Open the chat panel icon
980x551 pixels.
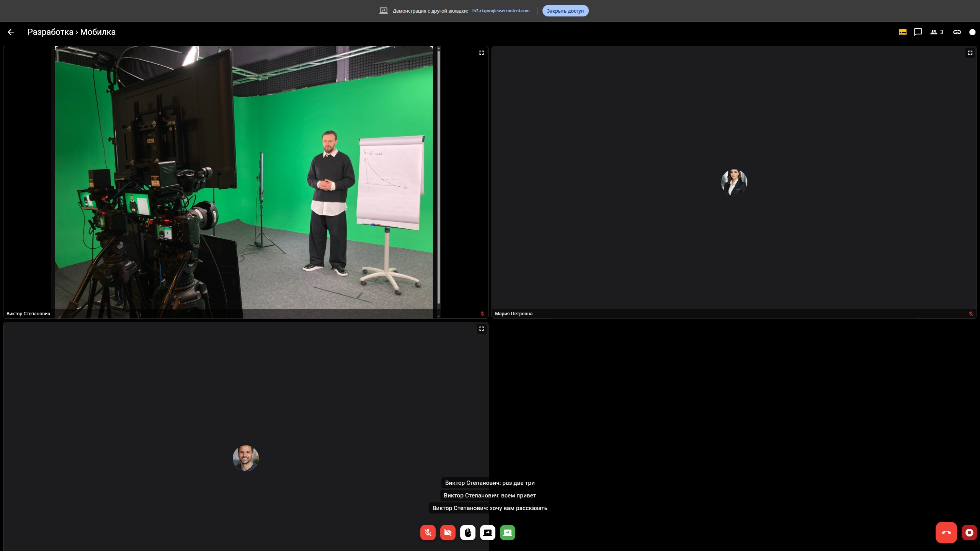pyautogui.click(x=918, y=32)
